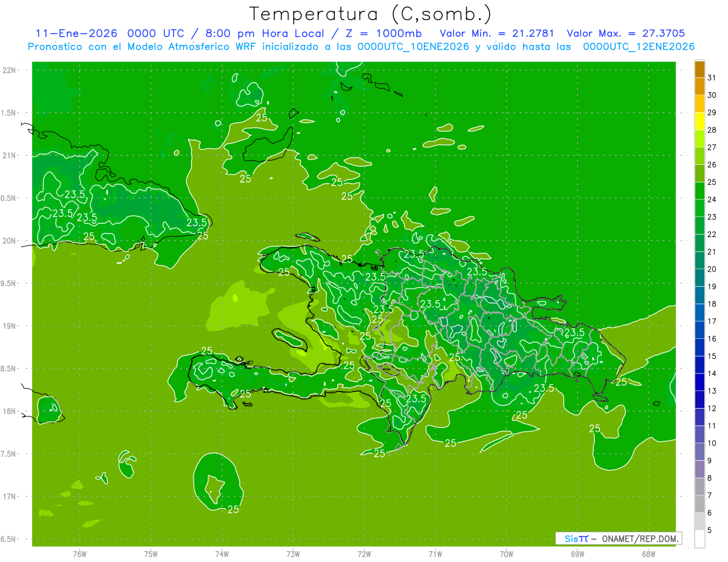Select the "Valor Max. = 27.3705" text

pyautogui.click(x=625, y=34)
